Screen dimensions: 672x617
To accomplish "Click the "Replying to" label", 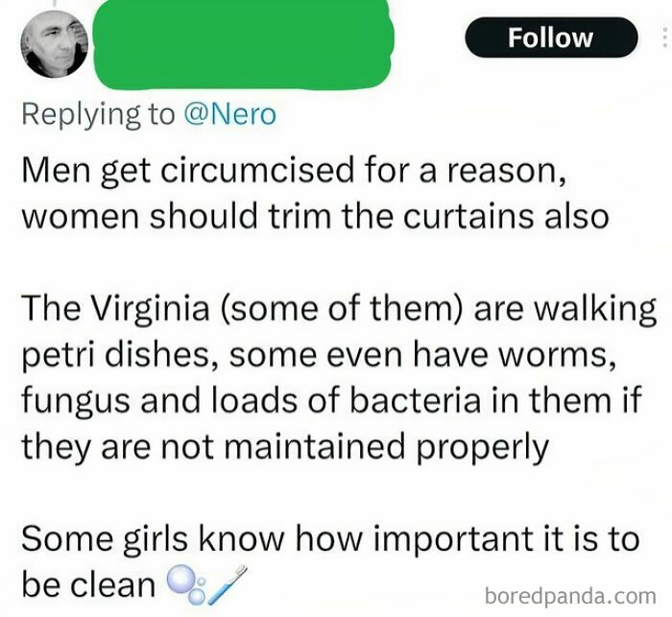I will click(98, 114).
